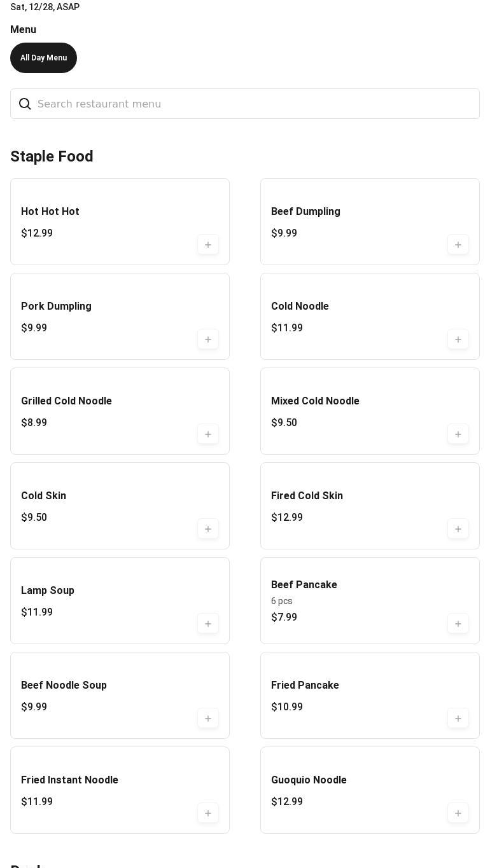Click plus icon for Fried Pancake

(x=458, y=719)
